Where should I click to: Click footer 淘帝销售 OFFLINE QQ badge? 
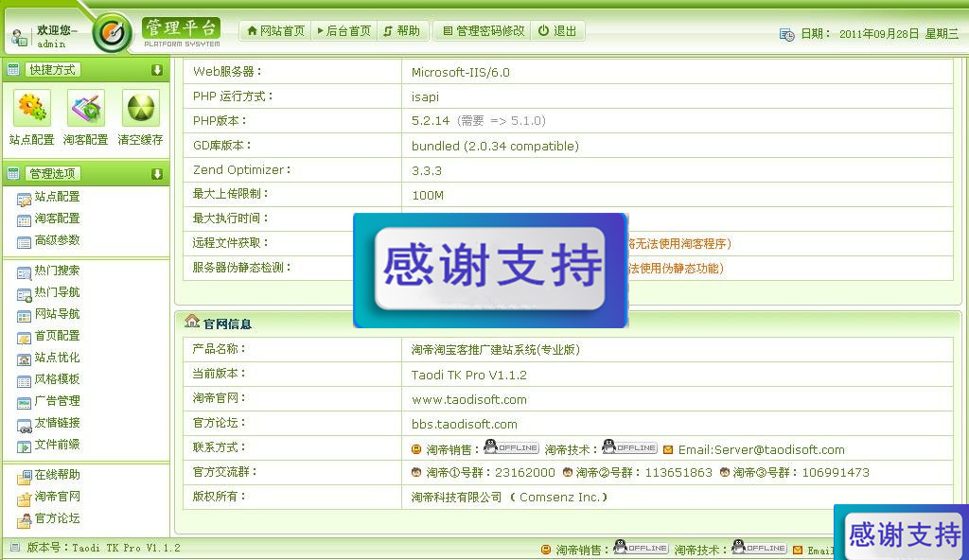pyautogui.click(x=641, y=547)
